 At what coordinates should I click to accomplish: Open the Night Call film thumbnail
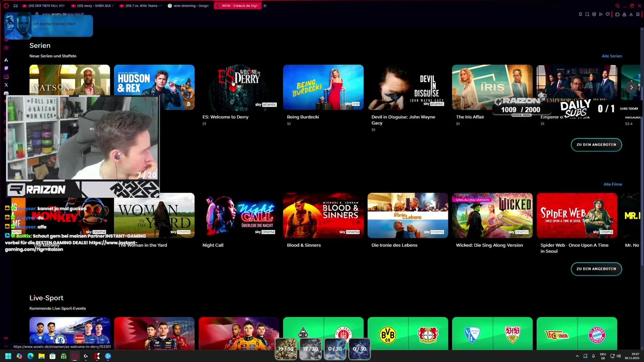[238, 215]
